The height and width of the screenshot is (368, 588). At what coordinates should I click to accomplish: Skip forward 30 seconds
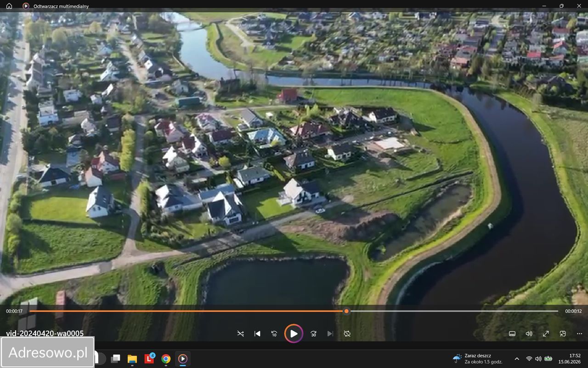(x=313, y=333)
